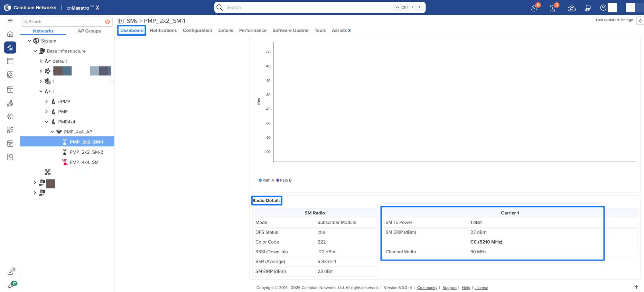Open the Performance tab
The height and width of the screenshot is (292, 644).
253,30
